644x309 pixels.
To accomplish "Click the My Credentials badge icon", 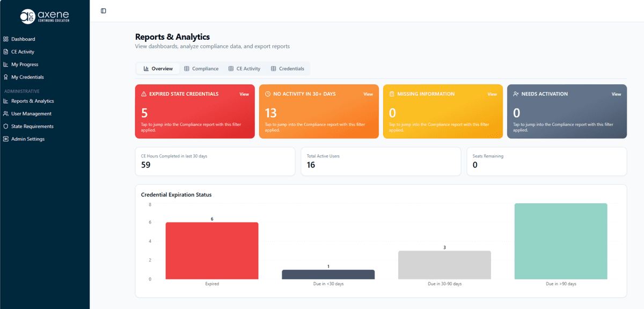I will (5, 77).
